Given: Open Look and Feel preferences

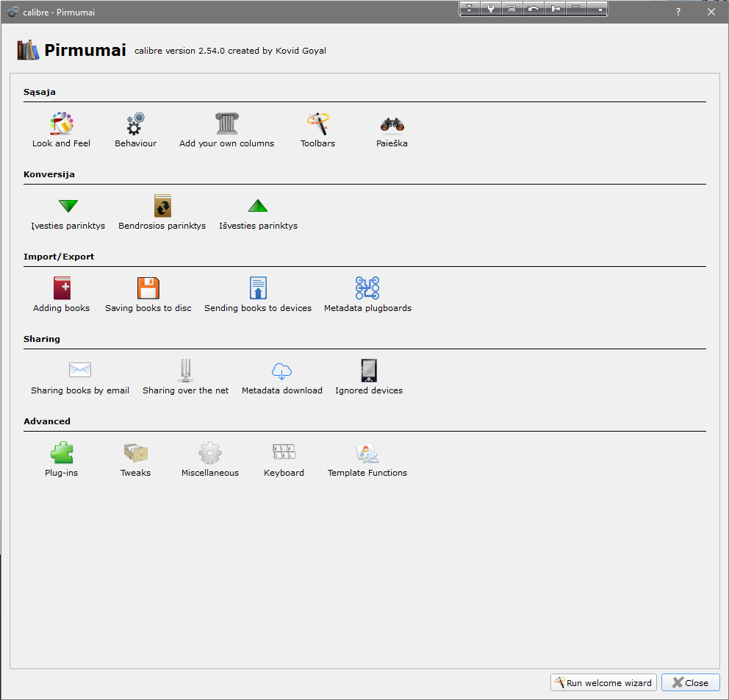Looking at the screenshot, I should click(62, 129).
